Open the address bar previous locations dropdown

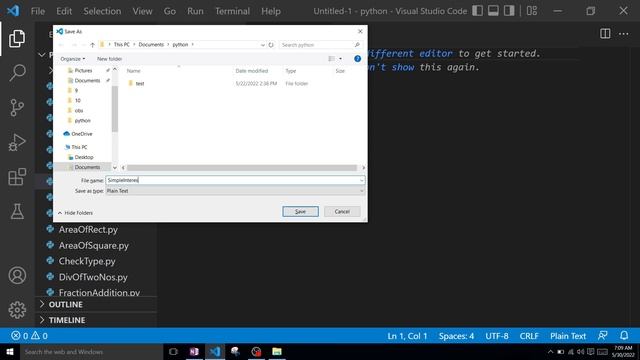(262, 44)
